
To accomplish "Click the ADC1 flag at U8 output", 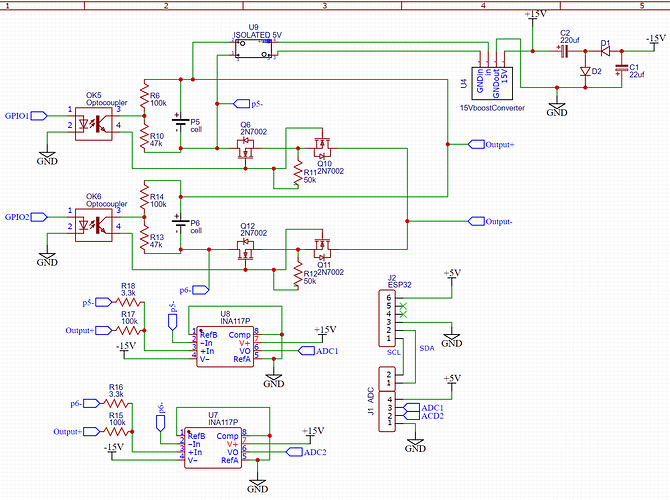I will click(306, 351).
